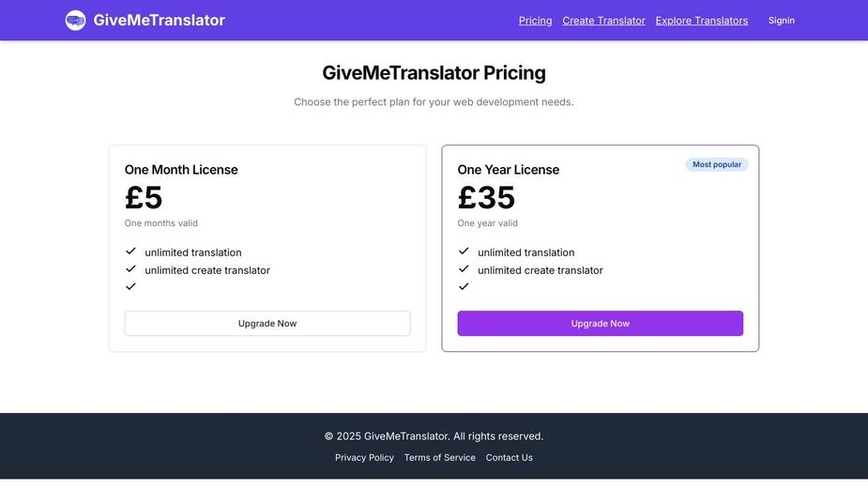Screen dimensions: 868x488
Task: Open the Contact Us link
Action: pyautogui.click(x=510, y=458)
